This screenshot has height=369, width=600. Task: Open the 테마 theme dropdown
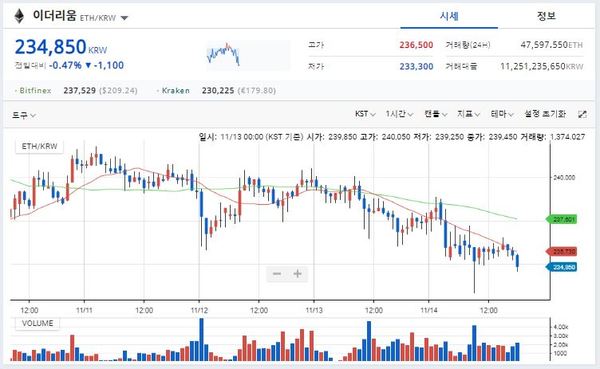(502, 114)
